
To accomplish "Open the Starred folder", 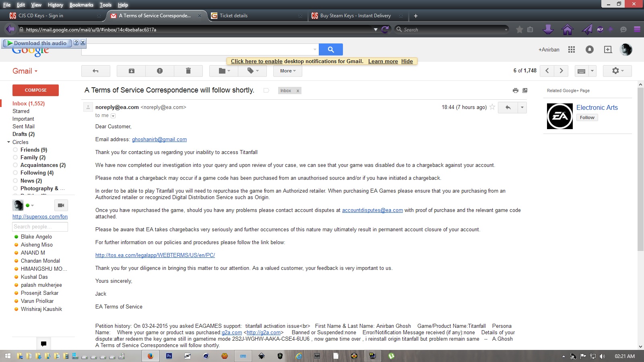I will 21,111.
